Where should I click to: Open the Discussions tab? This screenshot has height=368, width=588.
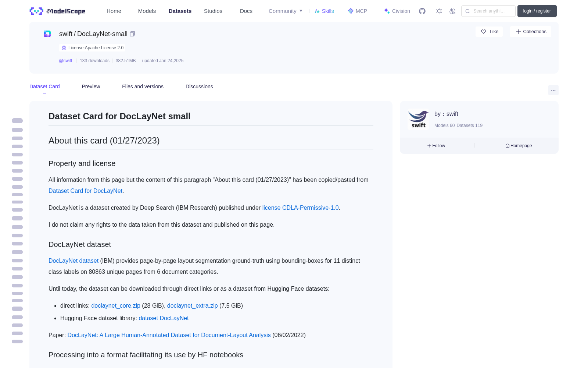click(x=199, y=86)
